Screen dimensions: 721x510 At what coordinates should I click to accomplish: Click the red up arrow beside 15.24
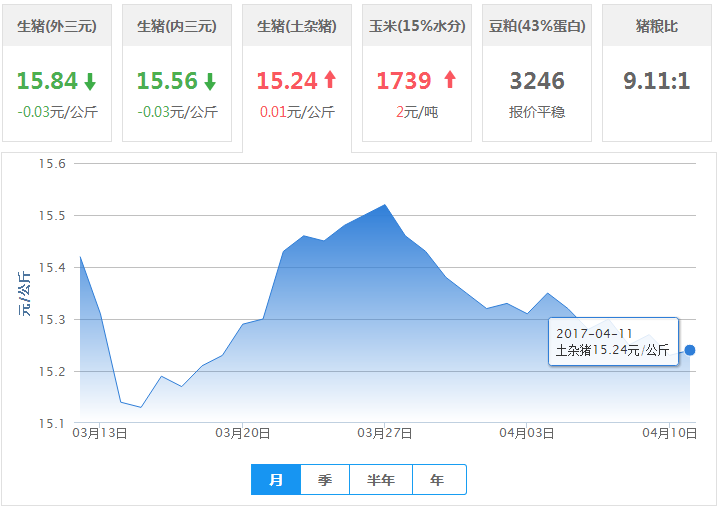(330, 80)
